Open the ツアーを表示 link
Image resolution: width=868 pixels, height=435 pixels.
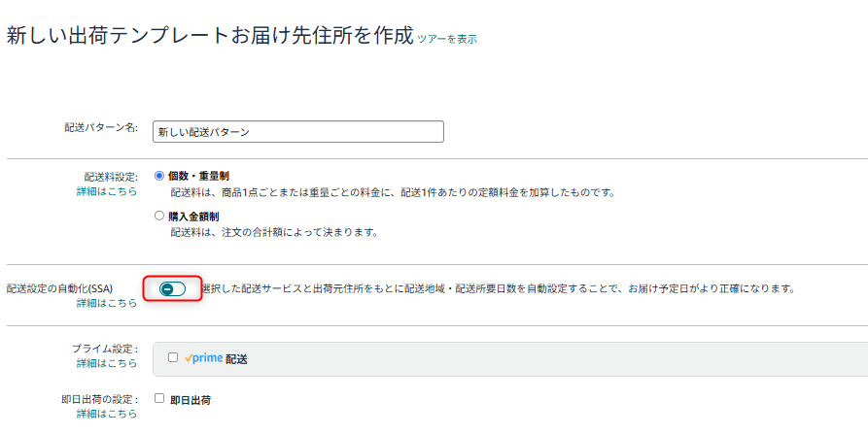[447, 39]
